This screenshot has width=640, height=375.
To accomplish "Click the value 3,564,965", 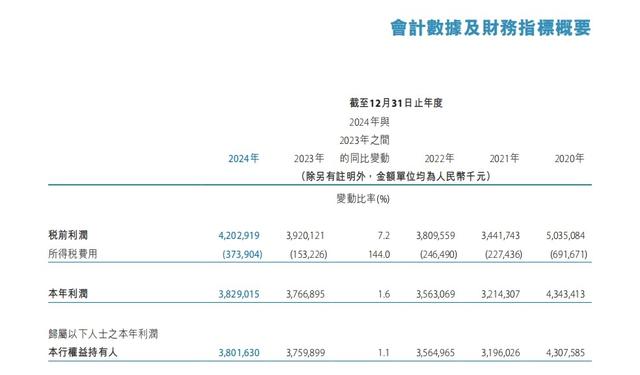I will tap(436, 353).
